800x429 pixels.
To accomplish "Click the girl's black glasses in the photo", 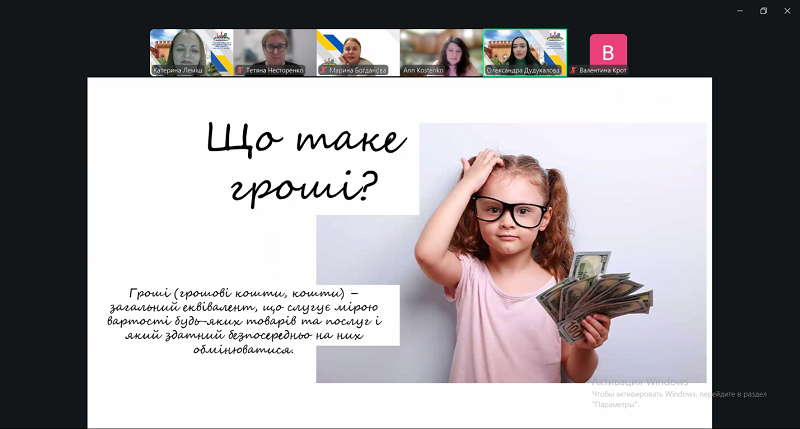I will pyautogui.click(x=508, y=210).
